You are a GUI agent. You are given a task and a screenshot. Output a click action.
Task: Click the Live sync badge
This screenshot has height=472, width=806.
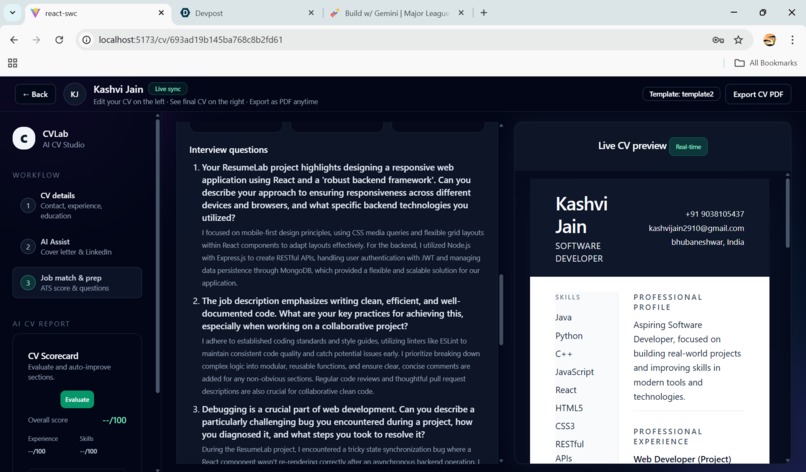[168, 89]
